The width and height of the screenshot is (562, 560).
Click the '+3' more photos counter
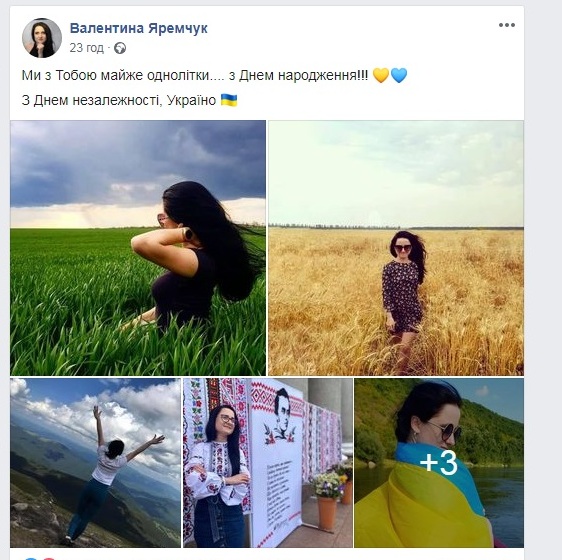pyautogui.click(x=439, y=462)
